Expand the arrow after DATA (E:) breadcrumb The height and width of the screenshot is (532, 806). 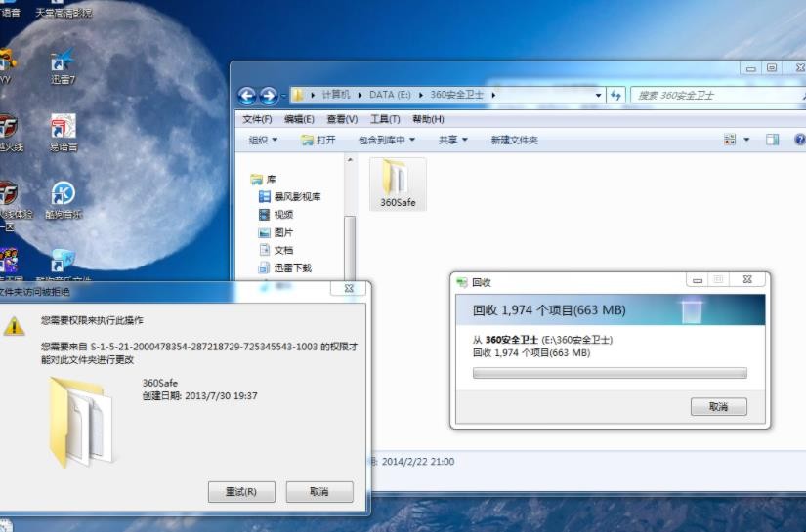point(421,95)
